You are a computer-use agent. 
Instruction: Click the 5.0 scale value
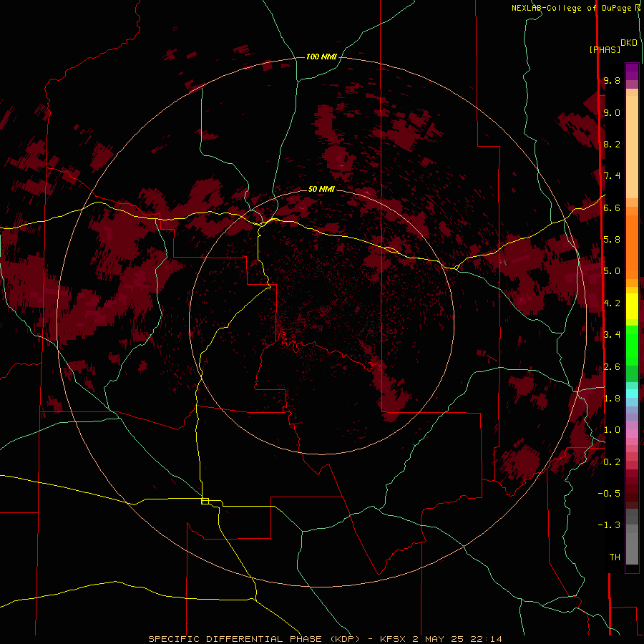[x=612, y=271]
